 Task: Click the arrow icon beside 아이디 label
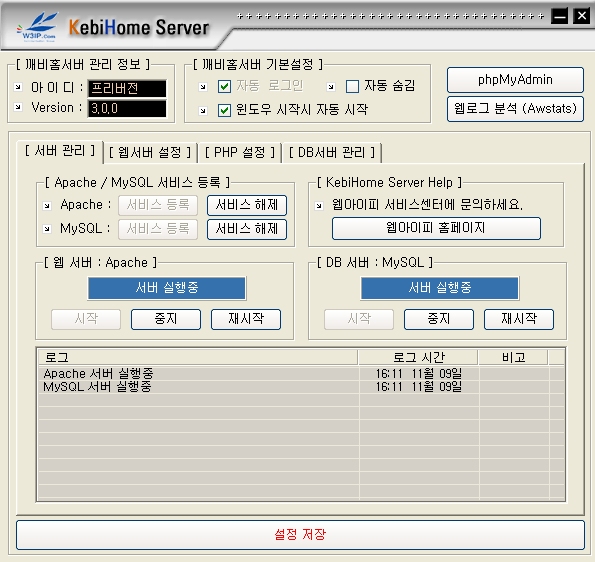18,87
